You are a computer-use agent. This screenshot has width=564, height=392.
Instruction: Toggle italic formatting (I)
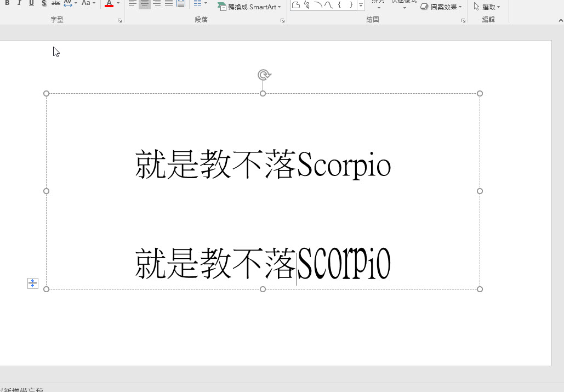(x=19, y=3)
